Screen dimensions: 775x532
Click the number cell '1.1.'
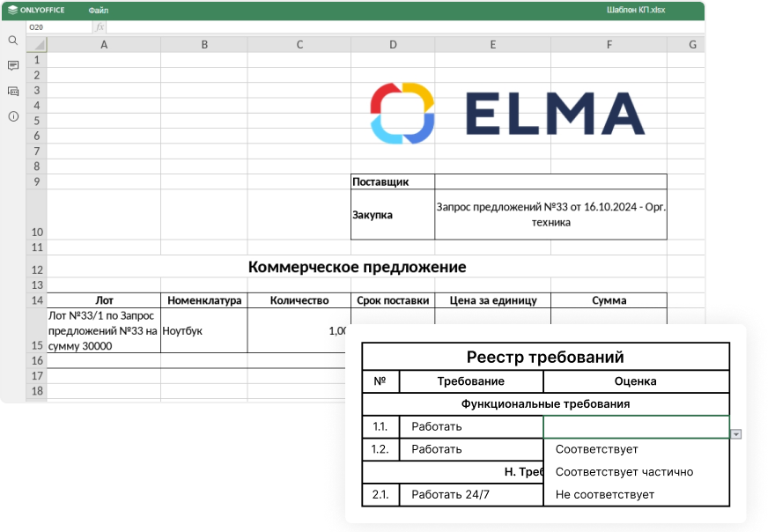coord(380,426)
